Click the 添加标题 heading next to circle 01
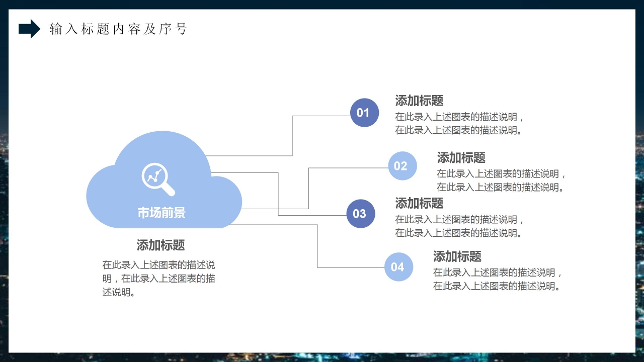644x362 pixels. (x=419, y=101)
